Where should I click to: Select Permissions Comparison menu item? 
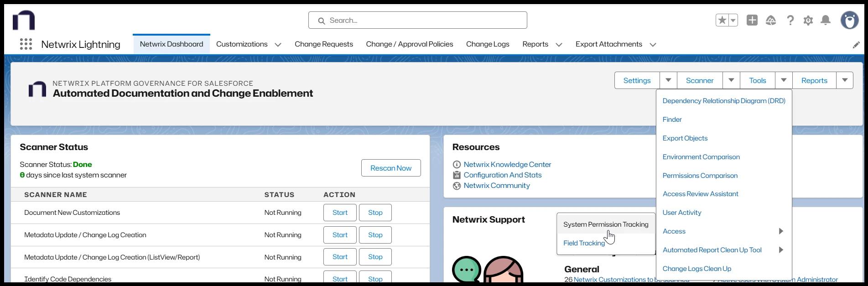point(724,176)
